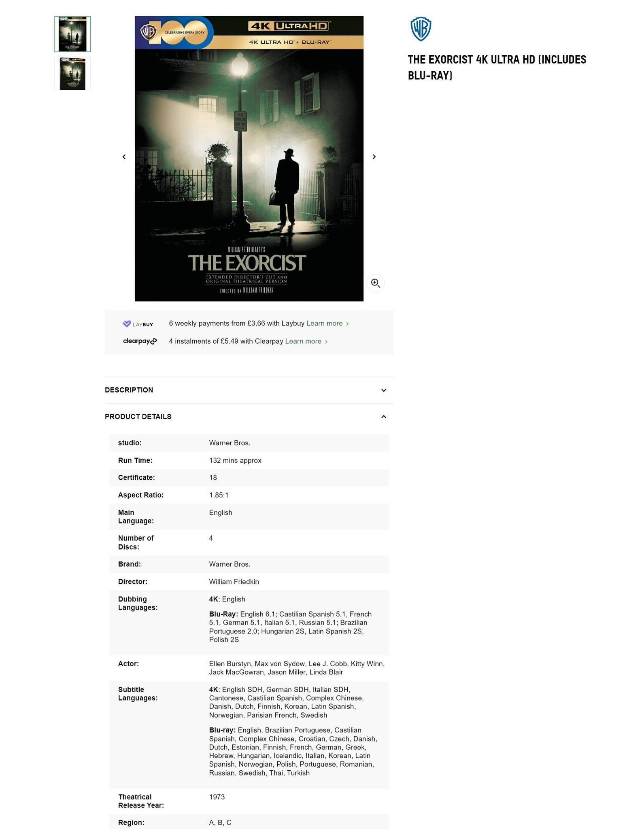The height and width of the screenshot is (829, 644).
Task: Click the director name 'William Friedkin'
Action: pyautogui.click(x=234, y=582)
